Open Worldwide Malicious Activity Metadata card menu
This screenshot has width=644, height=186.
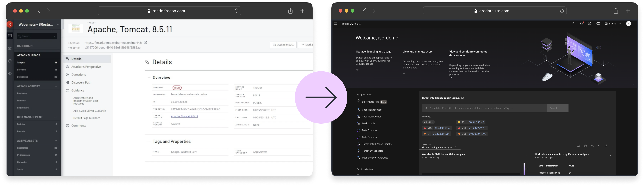pos(610,155)
